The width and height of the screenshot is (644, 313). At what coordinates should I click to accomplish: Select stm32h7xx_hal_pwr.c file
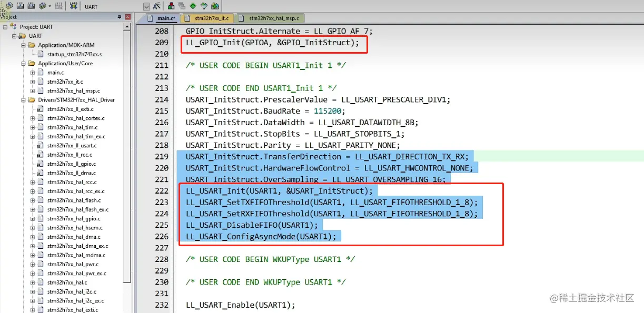click(73, 264)
